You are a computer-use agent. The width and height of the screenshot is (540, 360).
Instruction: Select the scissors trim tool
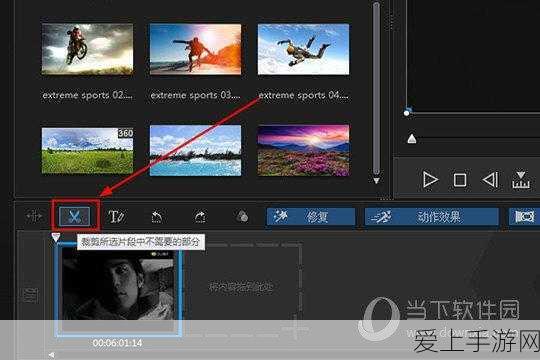click(x=75, y=216)
